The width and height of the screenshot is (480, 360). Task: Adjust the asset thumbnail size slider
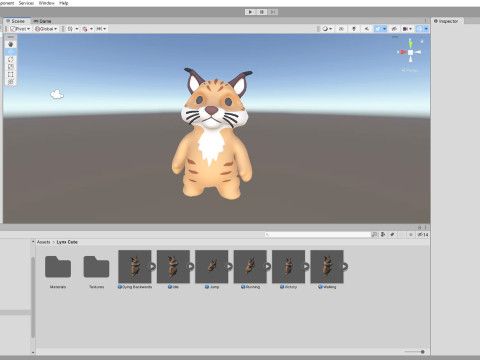pos(414,352)
